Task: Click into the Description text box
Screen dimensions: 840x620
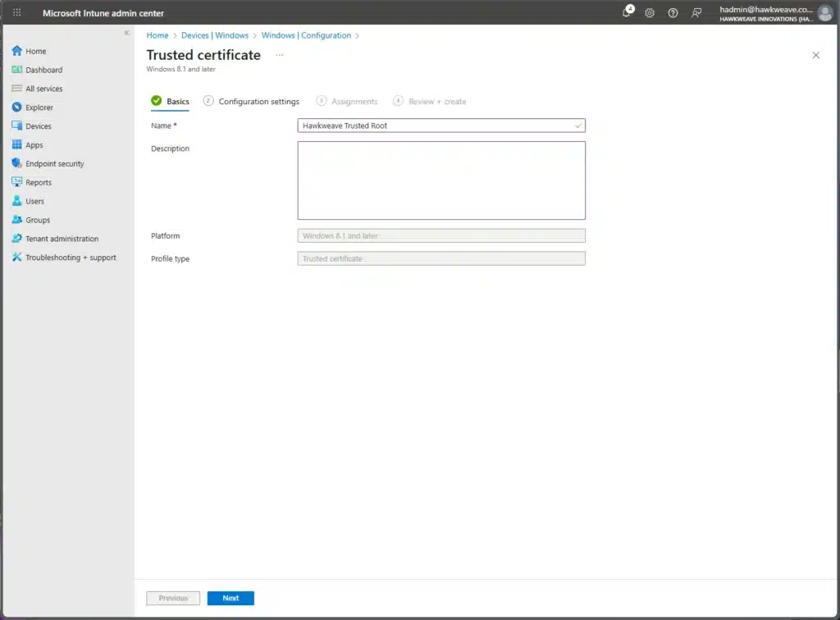Action: [441, 180]
